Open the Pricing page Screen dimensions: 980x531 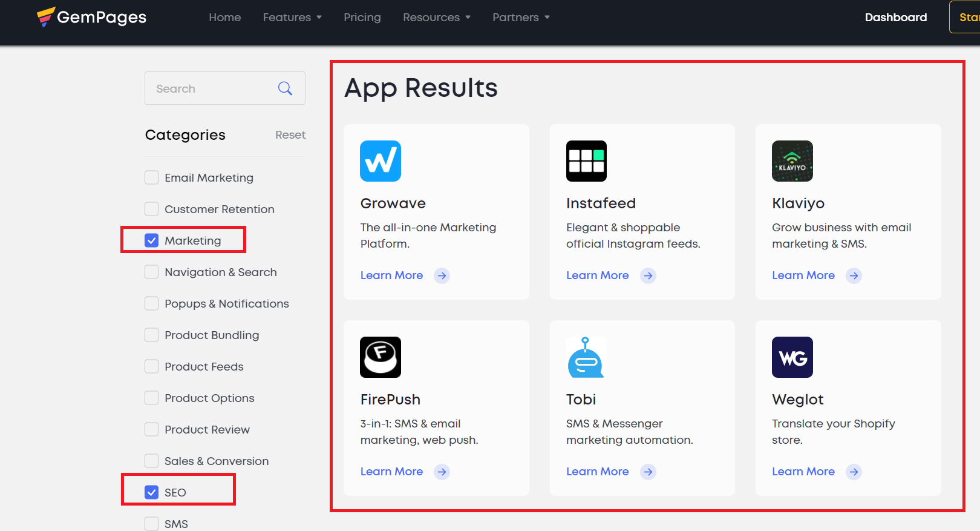pos(362,18)
